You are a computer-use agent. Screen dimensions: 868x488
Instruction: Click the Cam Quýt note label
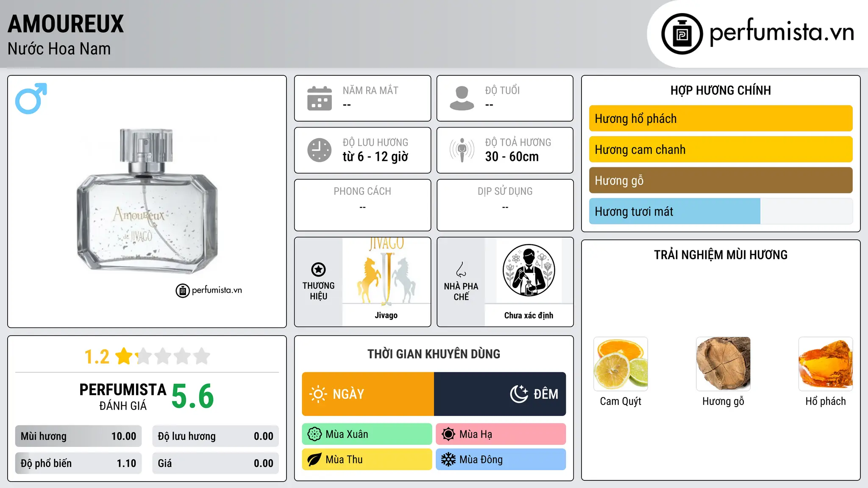pos(620,401)
